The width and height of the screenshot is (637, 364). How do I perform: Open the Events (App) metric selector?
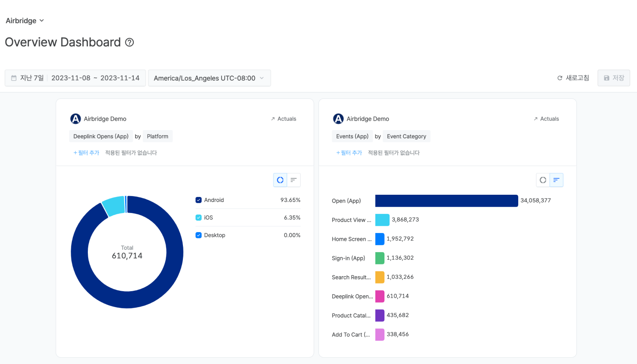pos(352,136)
